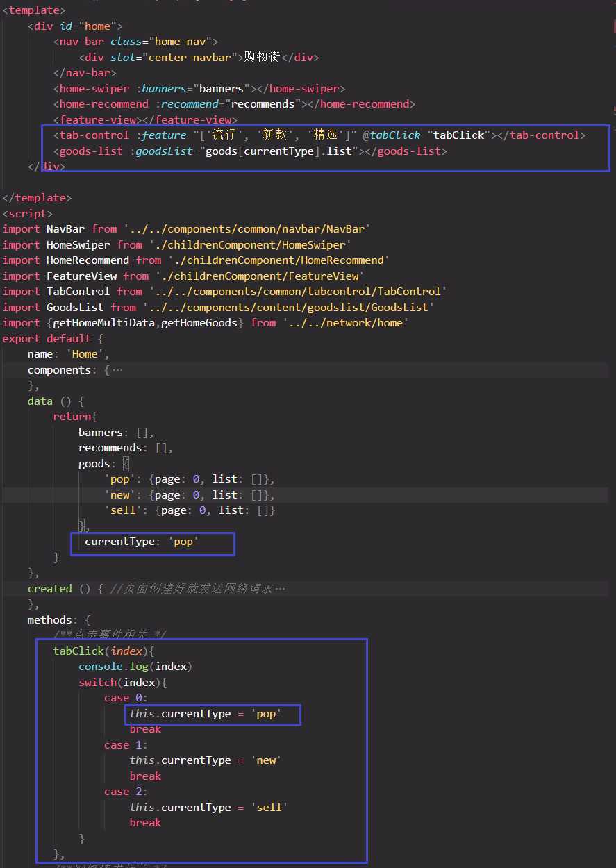Expand the folded components block ellipsis
616x868 pixels.
point(117,370)
